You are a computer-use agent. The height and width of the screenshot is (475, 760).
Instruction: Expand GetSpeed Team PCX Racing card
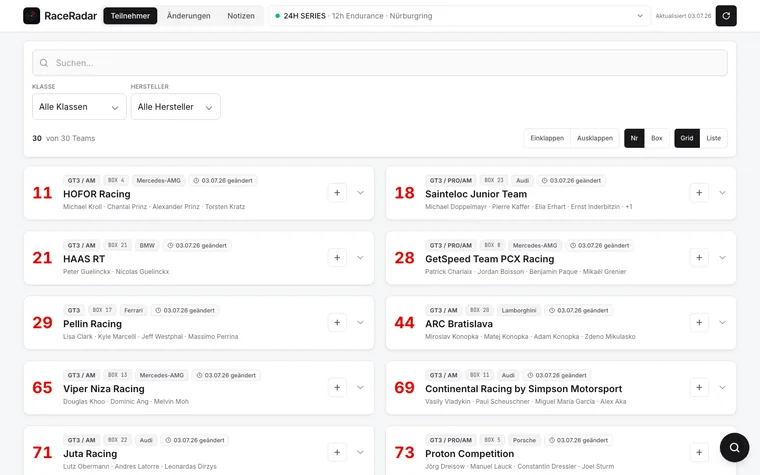[x=722, y=257]
